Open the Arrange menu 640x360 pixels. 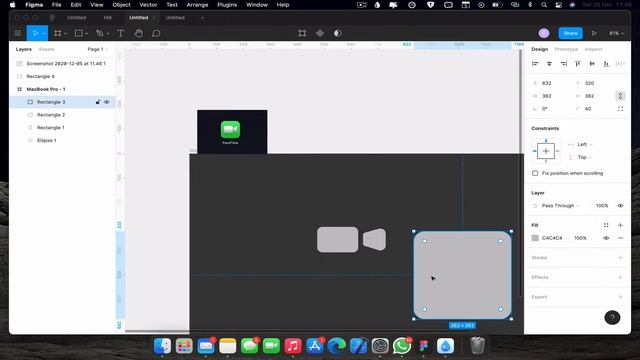(x=197, y=5)
